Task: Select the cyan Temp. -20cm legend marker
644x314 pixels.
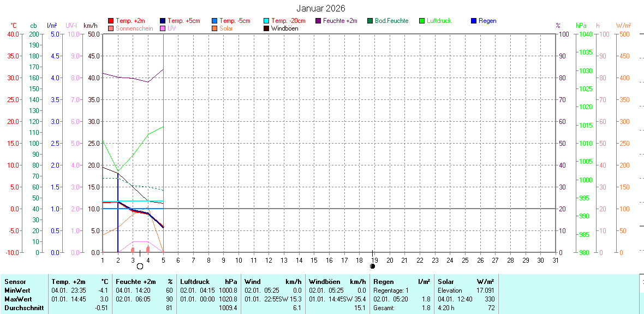Action: [267, 21]
